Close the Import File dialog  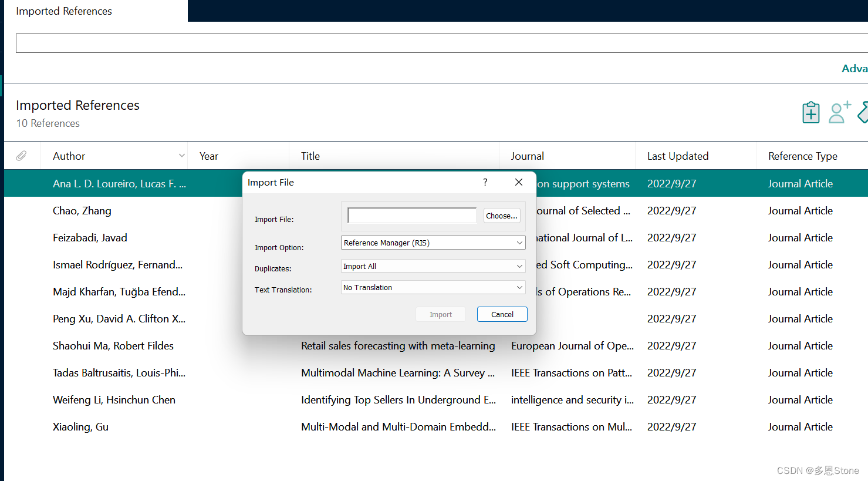click(519, 182)
